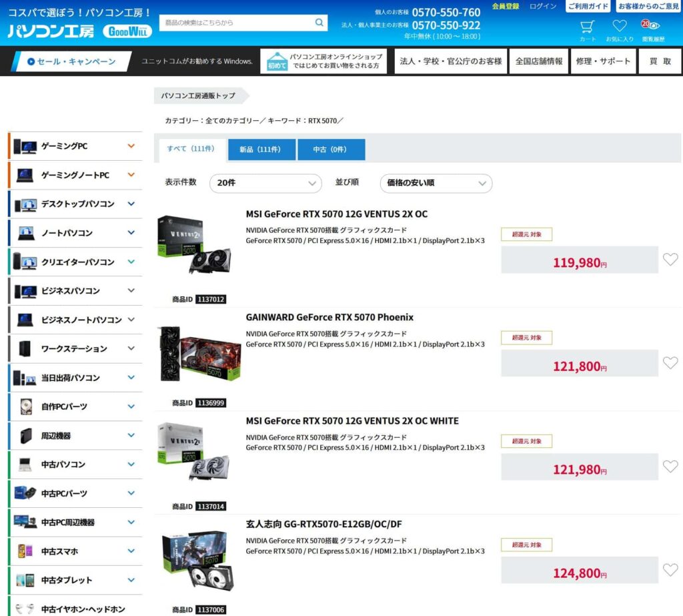Image resolution: width=683 pixels, height=616 pixels.
Task: Open the 並び順 価格の安い順 dropdown
Action: 436,183
